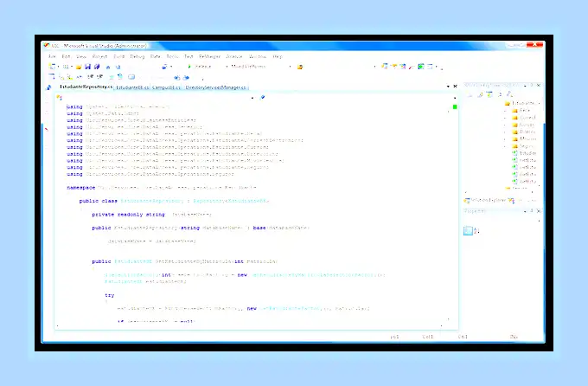Open the Edit menu
This screenshot has width=588, height=386.
click(x=66, y=56)
